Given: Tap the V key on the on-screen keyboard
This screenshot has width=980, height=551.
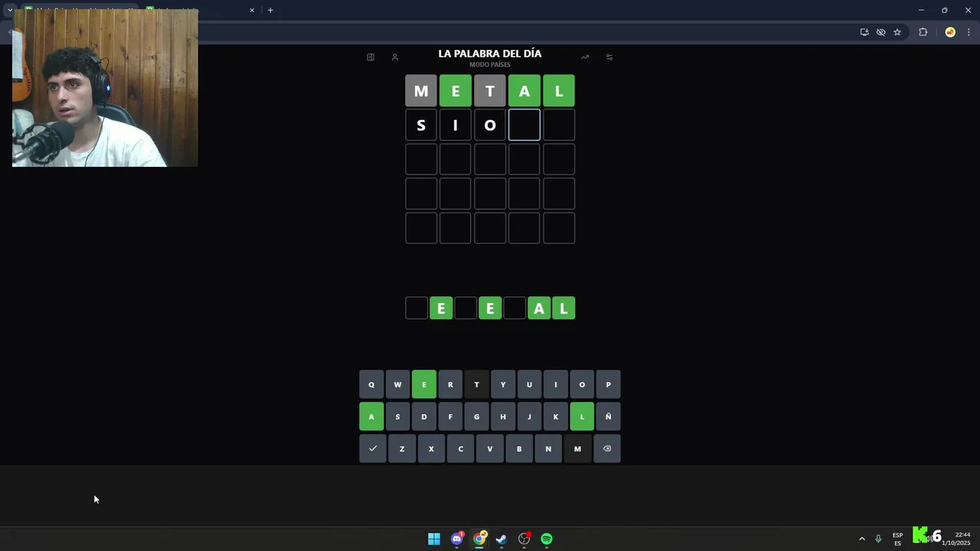Looking at the screenshot, I should 490,448.
